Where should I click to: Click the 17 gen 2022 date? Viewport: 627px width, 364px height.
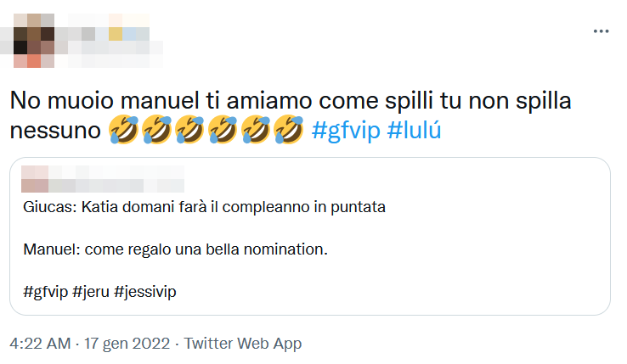[x=125, y=344]
